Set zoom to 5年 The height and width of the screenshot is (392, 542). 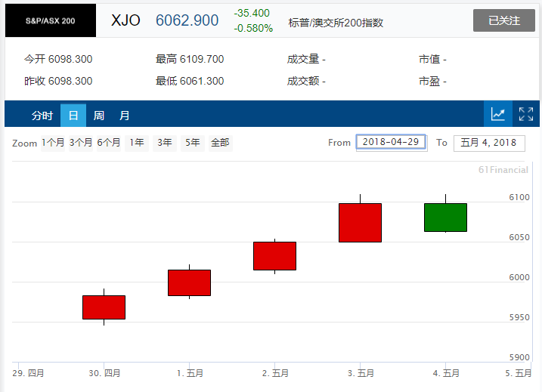(x=193, y=143)
